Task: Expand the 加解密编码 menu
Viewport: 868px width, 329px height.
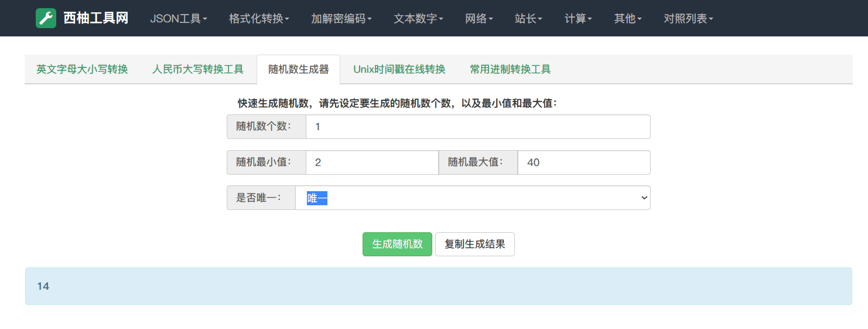Action: click(x=341, y=19)
